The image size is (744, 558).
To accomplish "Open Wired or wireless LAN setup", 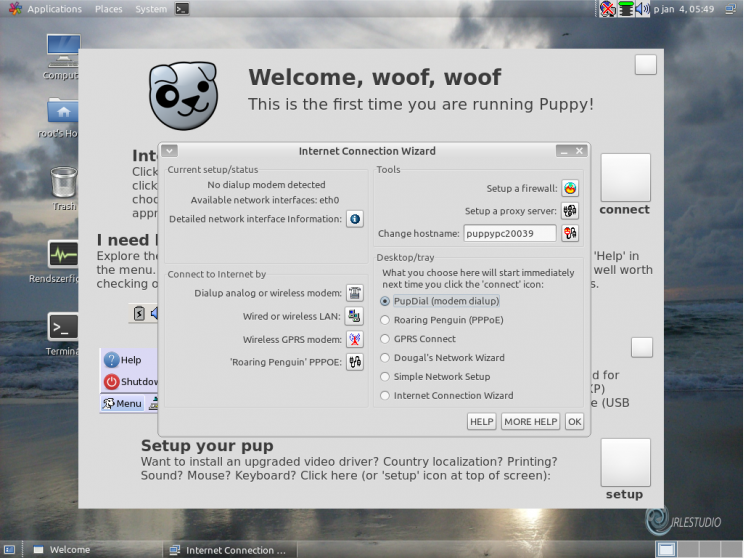I will [x=354, y=316].
